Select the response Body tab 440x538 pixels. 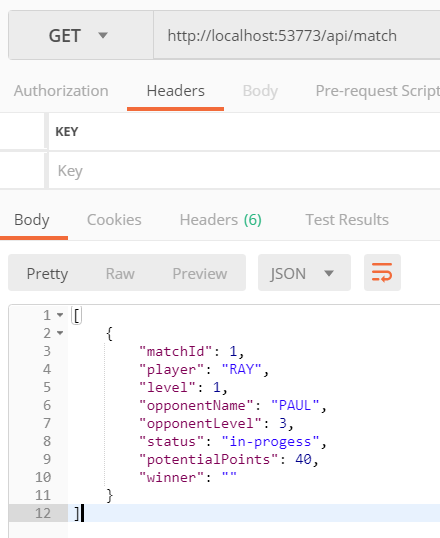[x=32, y=220]
